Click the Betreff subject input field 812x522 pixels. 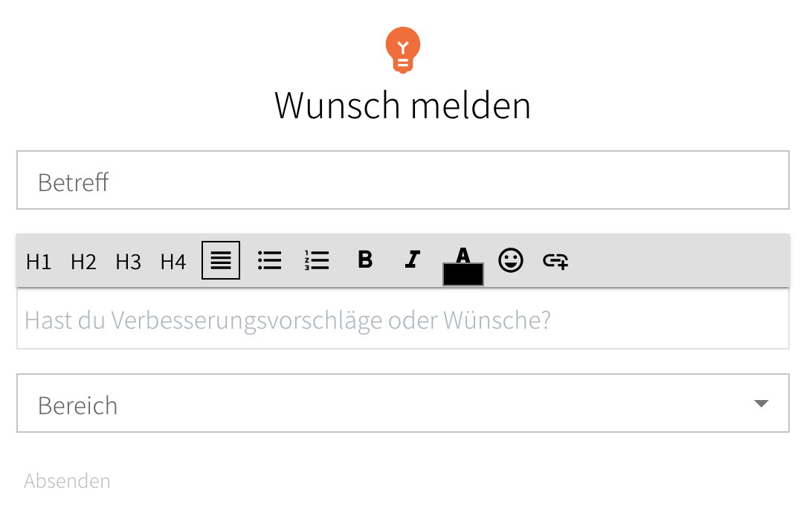402,180
